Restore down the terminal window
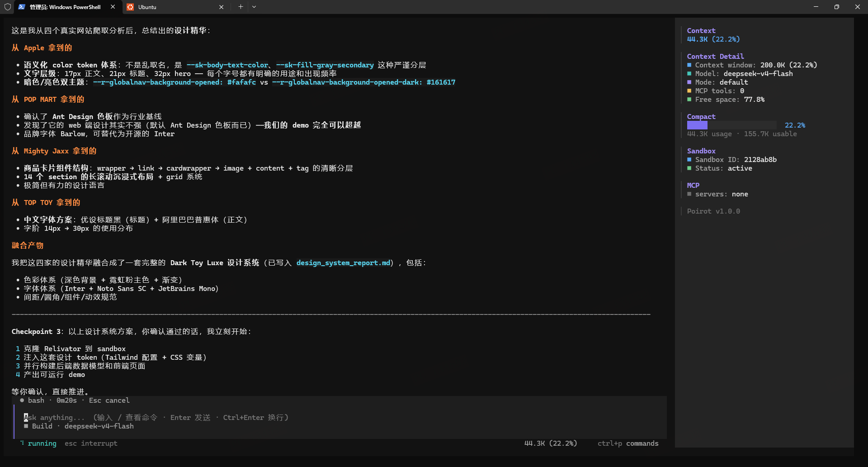This screenshot has height=467, width=868. pyautogui.click(x=837, y=7)
